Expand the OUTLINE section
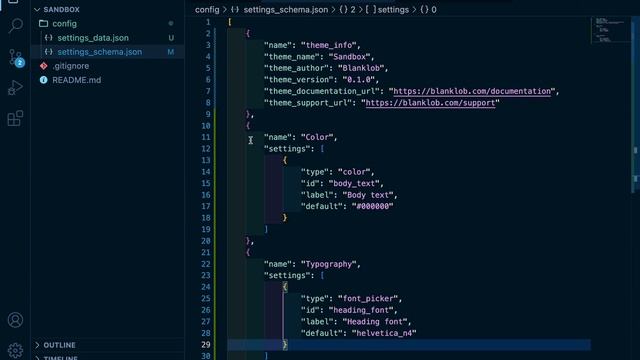 [x=56, y=345]
